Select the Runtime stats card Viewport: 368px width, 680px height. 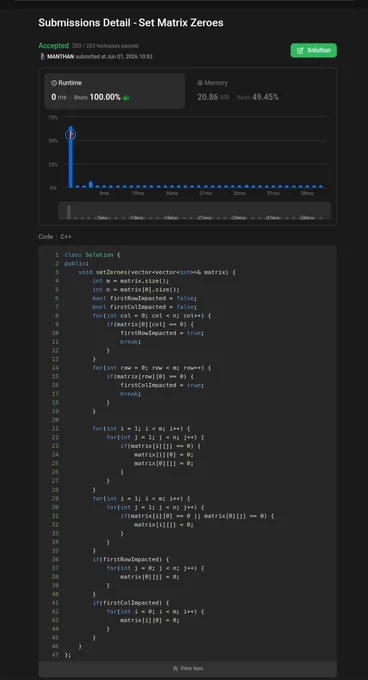(114, 91)
